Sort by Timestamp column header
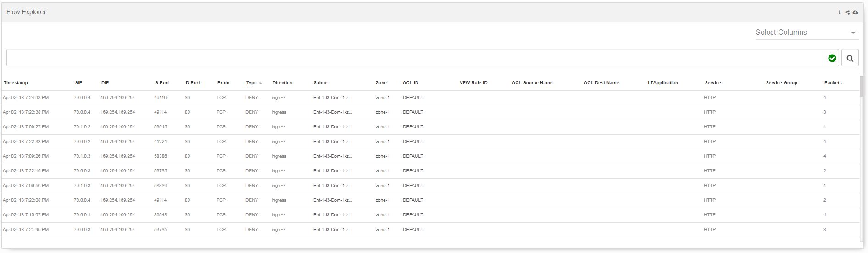Screen dimensions: 868x253 16,83
